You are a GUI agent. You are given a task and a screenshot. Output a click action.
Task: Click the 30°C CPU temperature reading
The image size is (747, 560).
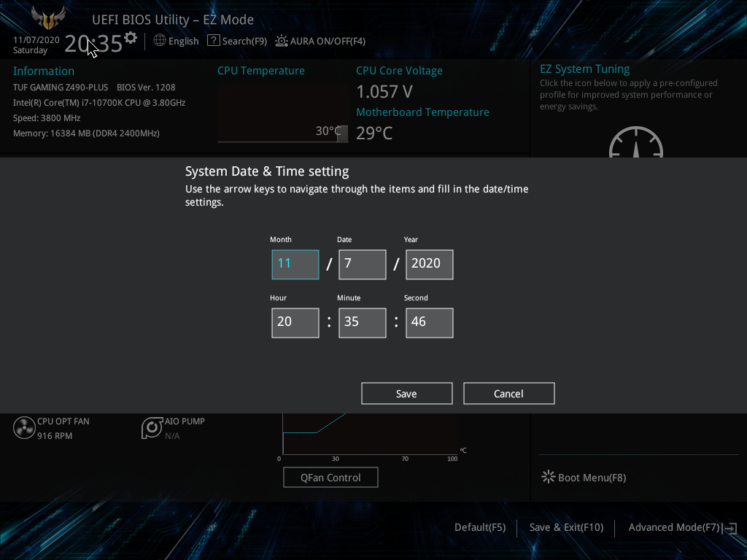click(328, 131)
